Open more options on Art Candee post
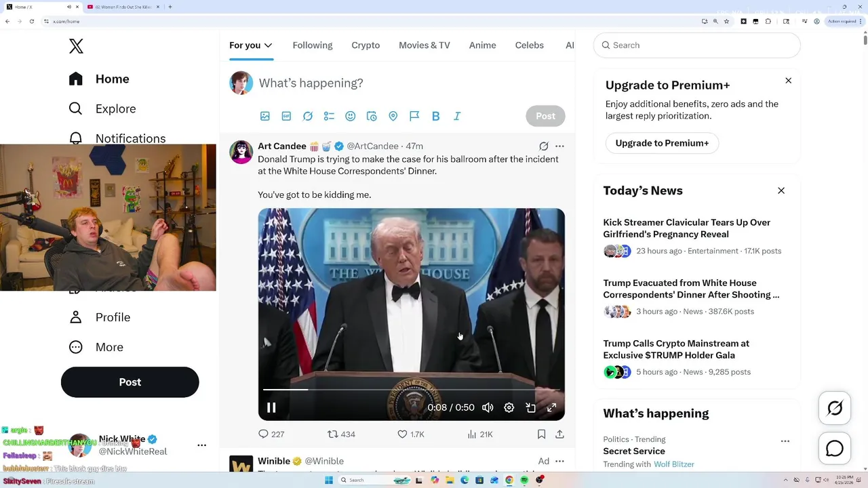The image size is (868, 488). coord(559,146)
